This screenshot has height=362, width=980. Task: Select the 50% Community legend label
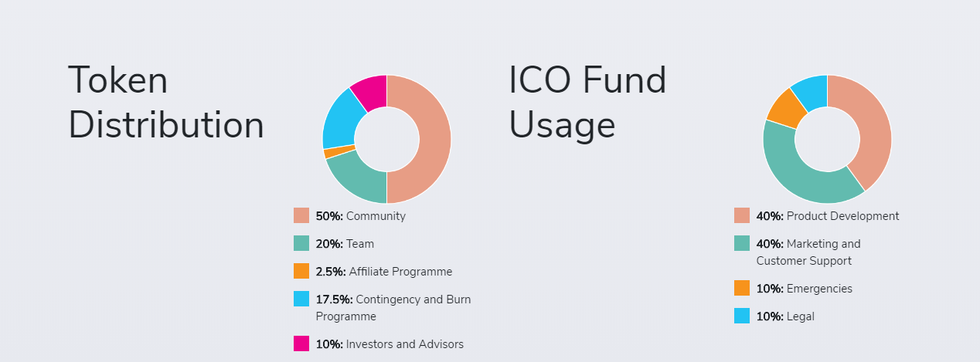click(360, 216)
